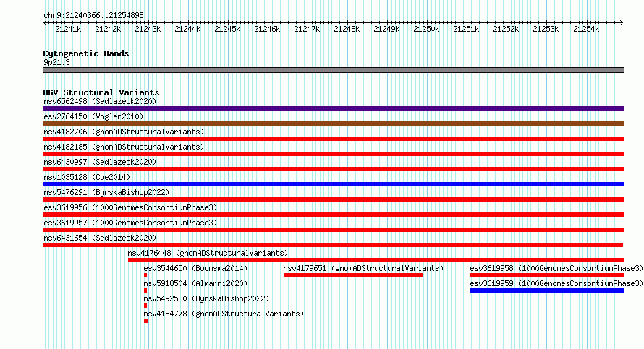The height and width of the screenshot is (349, 644).
Task: Select nsv6431654 (Sedlazeck2020) label
Action: 100,238
